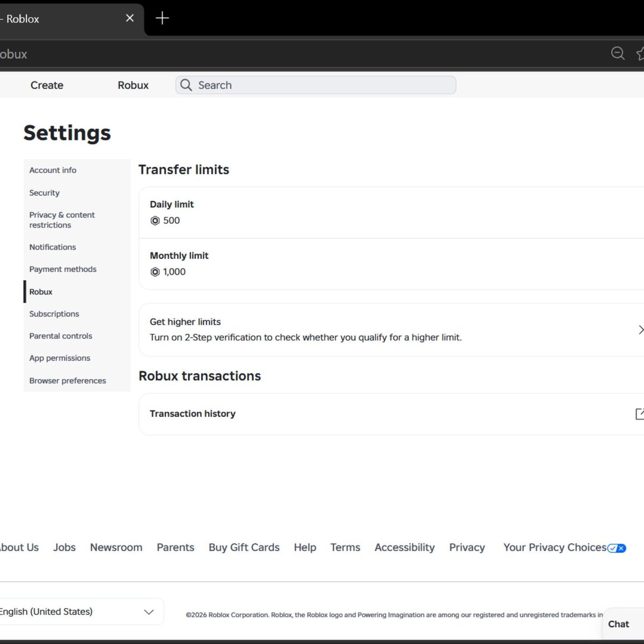Image resolution: width=644 pixels, height=644 pixels.
Task: Open the external link icon for Transaction history
Action: (x=640, y=414)
